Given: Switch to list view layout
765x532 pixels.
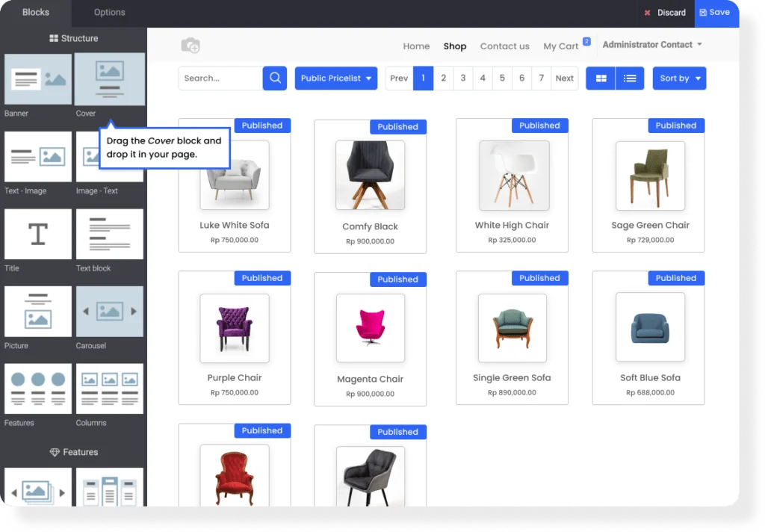Looking at the screenshot, I should (630, 78).
